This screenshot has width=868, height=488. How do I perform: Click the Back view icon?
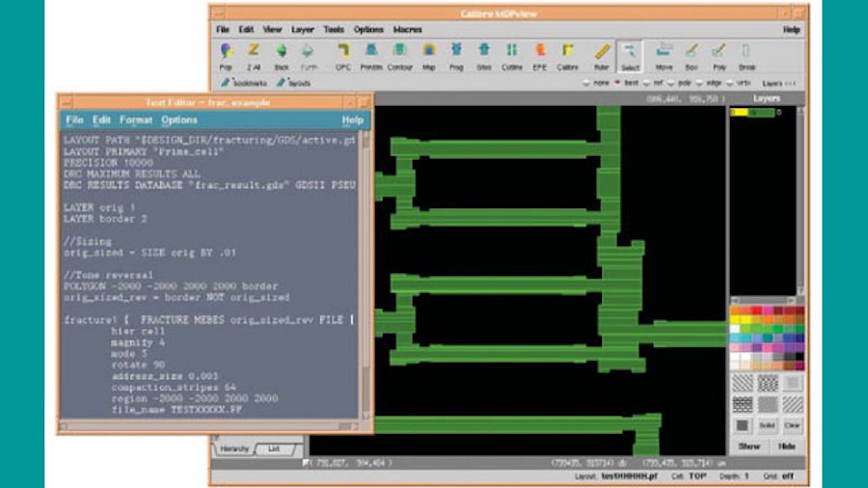[282, 57]
